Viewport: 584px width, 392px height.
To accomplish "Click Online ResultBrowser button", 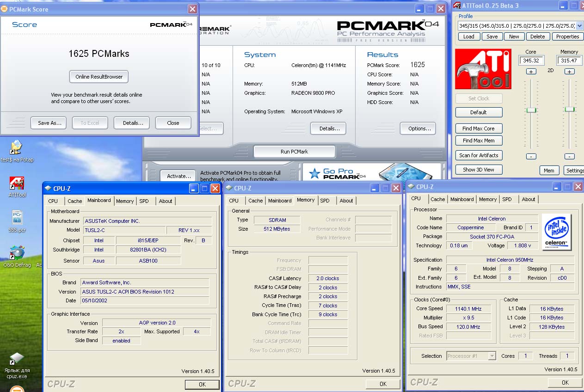I will 99,77.
